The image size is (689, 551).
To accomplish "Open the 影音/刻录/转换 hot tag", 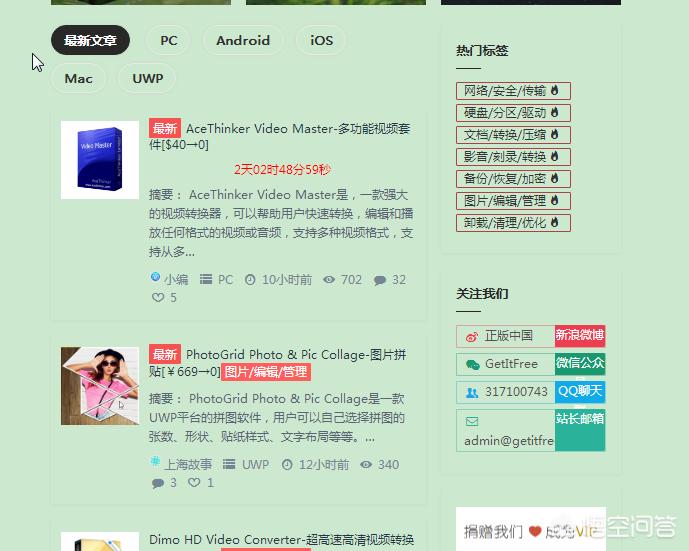I will tap(513, 156).
